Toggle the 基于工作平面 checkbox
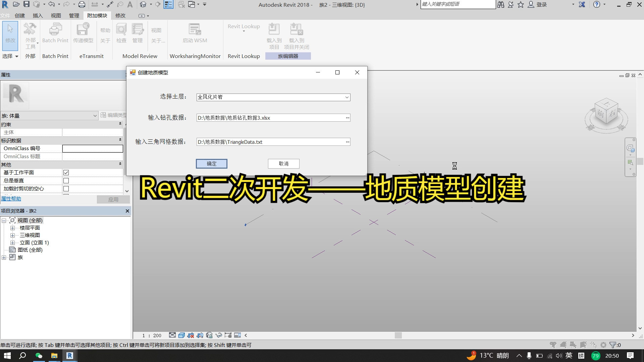 [x=66, y=172]
